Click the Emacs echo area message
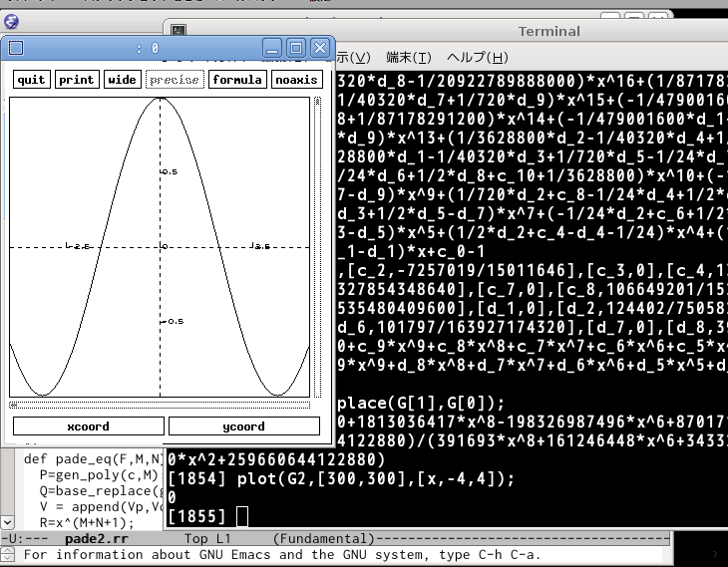Screen dimensions: 728x567 pos(282,554)
